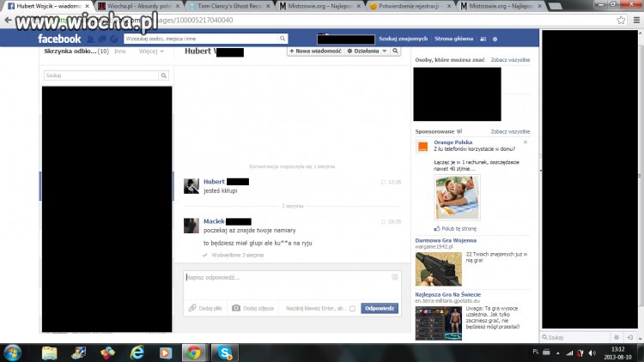Click Nowa wiadomość button
Screen dimensions: 644x362
click(x=315, y=51)
